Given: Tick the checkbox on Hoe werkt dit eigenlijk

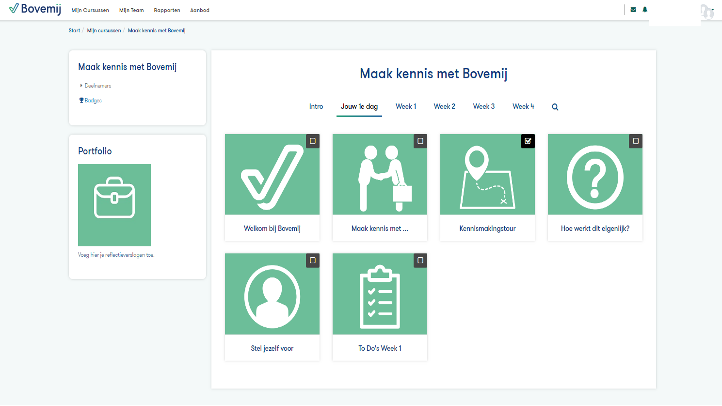Looking at the screenshot, I should pos(635,141).
